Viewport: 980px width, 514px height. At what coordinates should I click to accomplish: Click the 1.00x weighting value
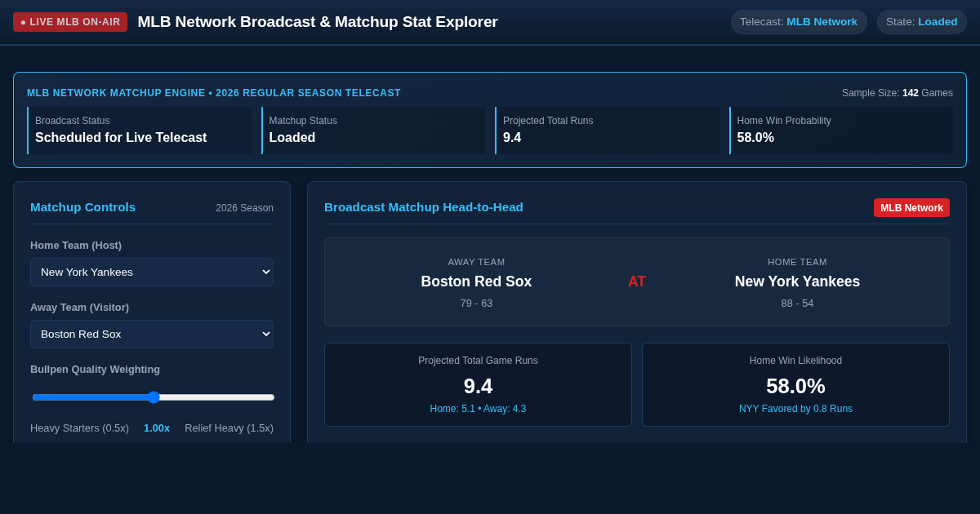tap(157, 428)
